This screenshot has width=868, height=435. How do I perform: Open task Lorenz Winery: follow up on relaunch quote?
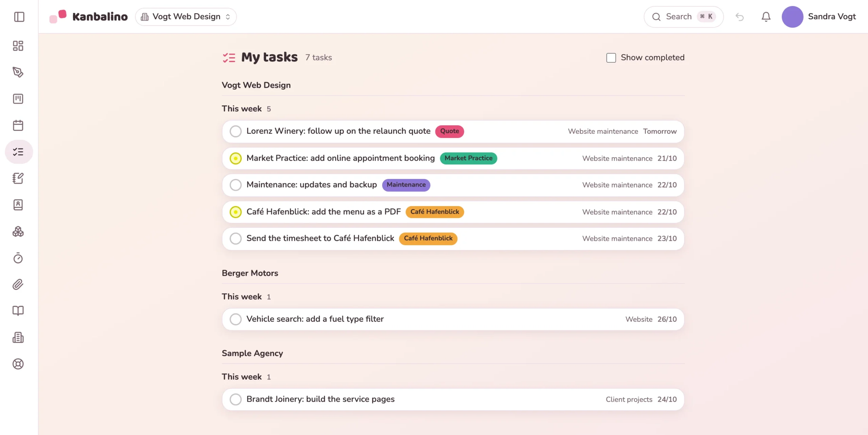click(x=453, y=131)
